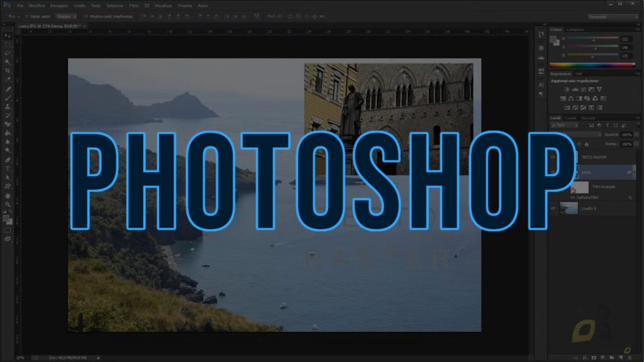
Task: Open the Opacità value dropdown
Action: [x=636, y=134]
